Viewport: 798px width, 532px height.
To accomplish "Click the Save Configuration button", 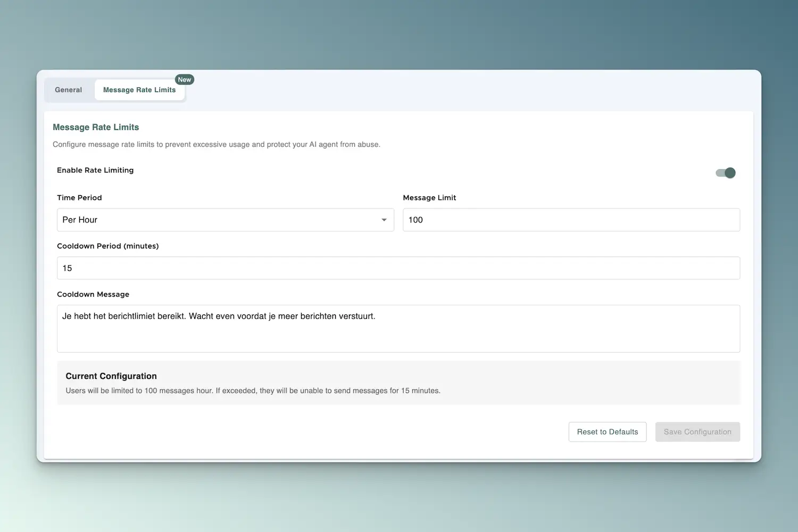I will pos(697,432).
